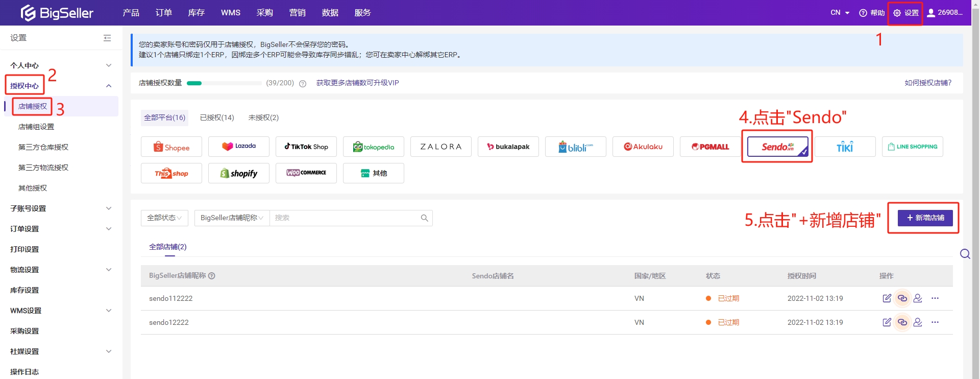This screenshot has height=379, width=980.
Task: Select the Blibli platform card
Action: (576, 147)
